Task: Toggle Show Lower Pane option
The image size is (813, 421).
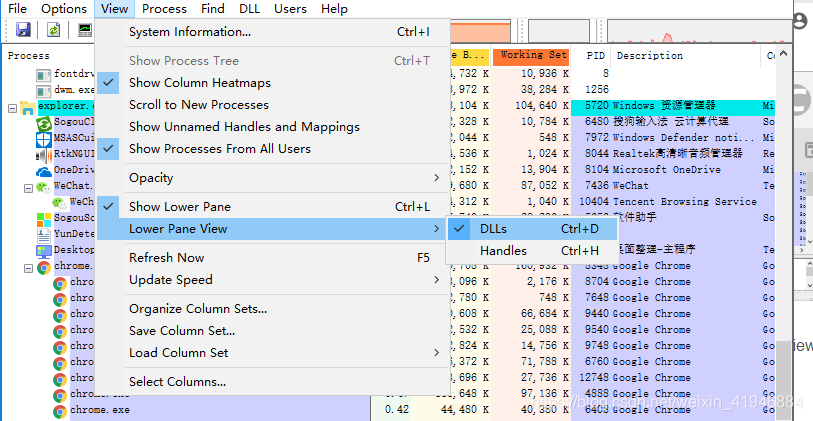Action: [274, 207]
